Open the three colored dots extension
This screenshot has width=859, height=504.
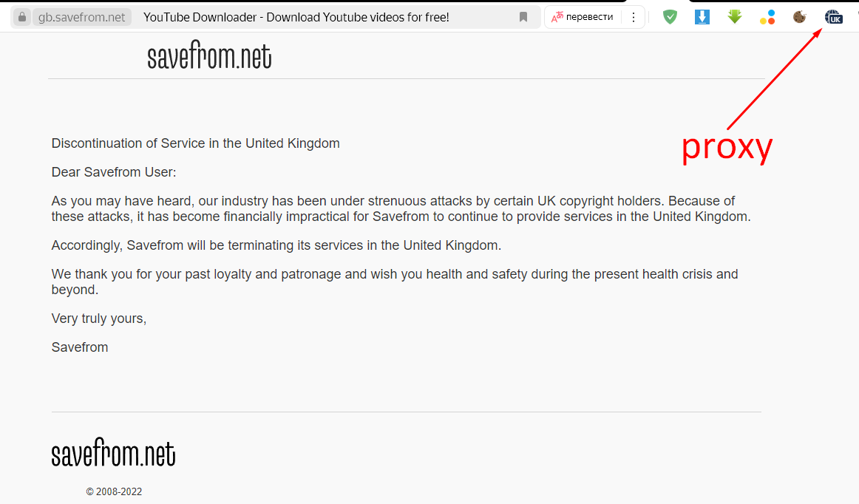pyautogui.click(x=767, y=16)
